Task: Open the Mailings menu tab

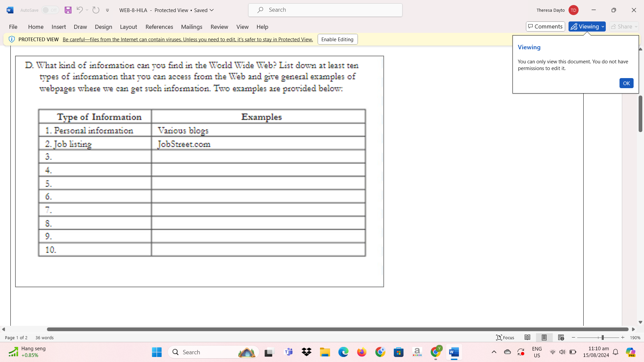Action: [191, 26]
